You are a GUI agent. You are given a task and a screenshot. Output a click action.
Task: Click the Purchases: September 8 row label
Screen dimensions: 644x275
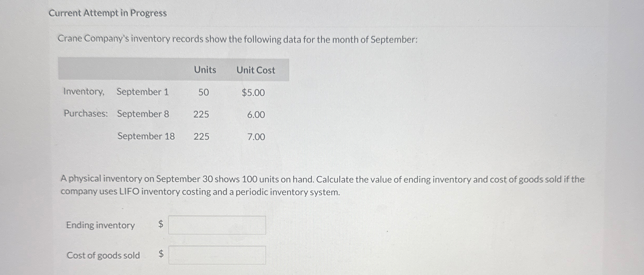(116, 114)
